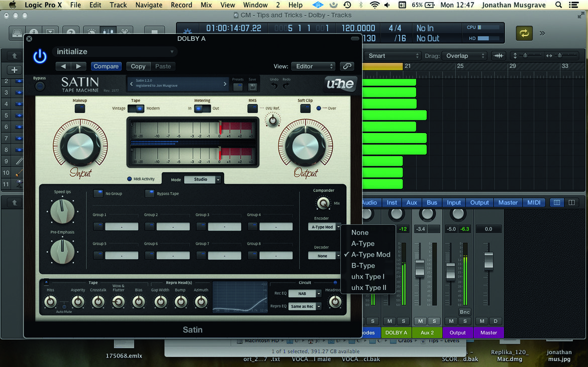Open the View Editor dropdown

[313, 66]
